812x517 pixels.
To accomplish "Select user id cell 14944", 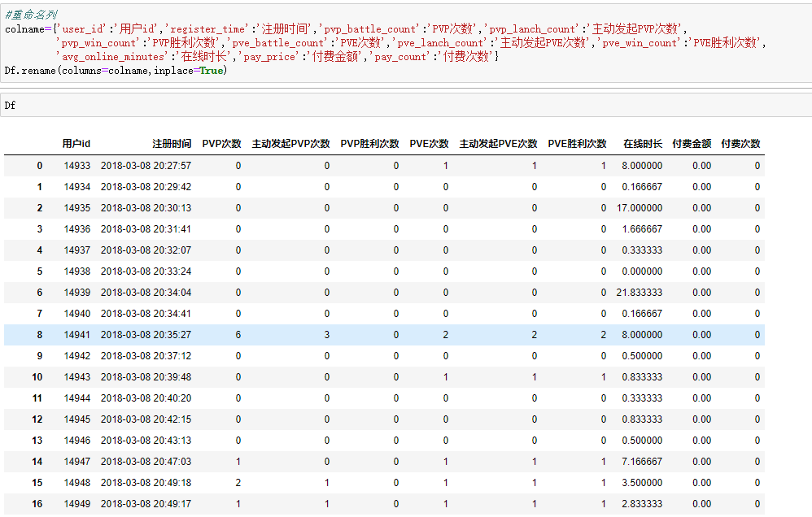I will click(x=77, y=398).
